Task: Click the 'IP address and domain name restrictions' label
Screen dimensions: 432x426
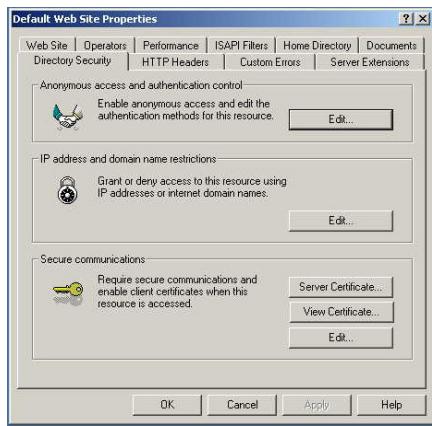Action: pos(128,159)
